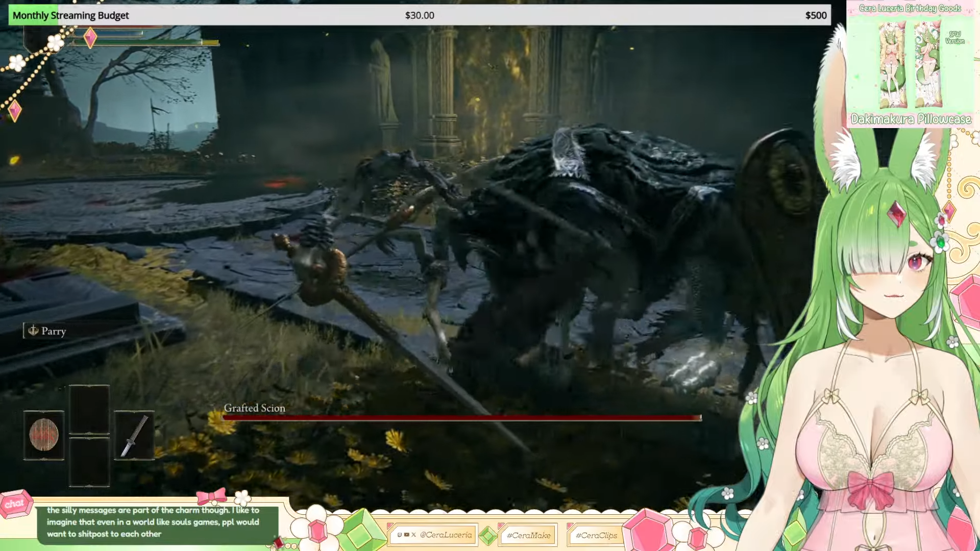The height and width of the screenshot is (551, 980).
Task: Click the empty lower item slot
Action: click(x=89, y=462)
